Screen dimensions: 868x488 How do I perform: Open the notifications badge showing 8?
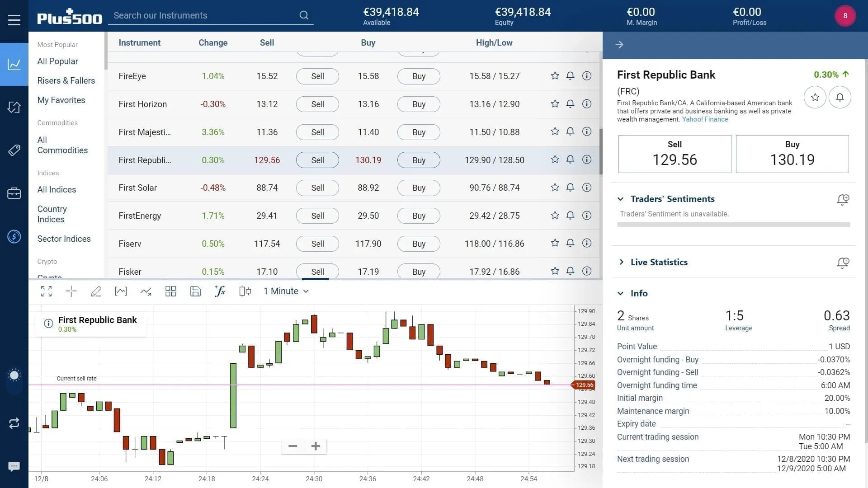pyautogui.click(x=845, y=16)
